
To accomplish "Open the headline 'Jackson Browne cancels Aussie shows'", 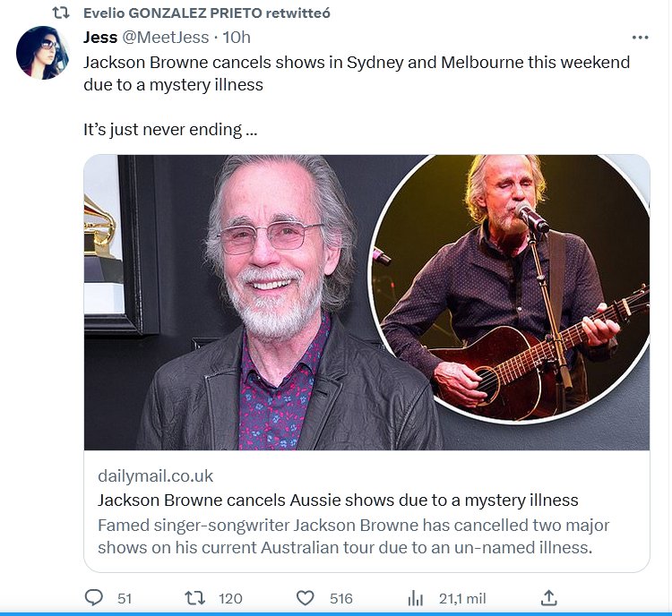I will coord(338,500).
